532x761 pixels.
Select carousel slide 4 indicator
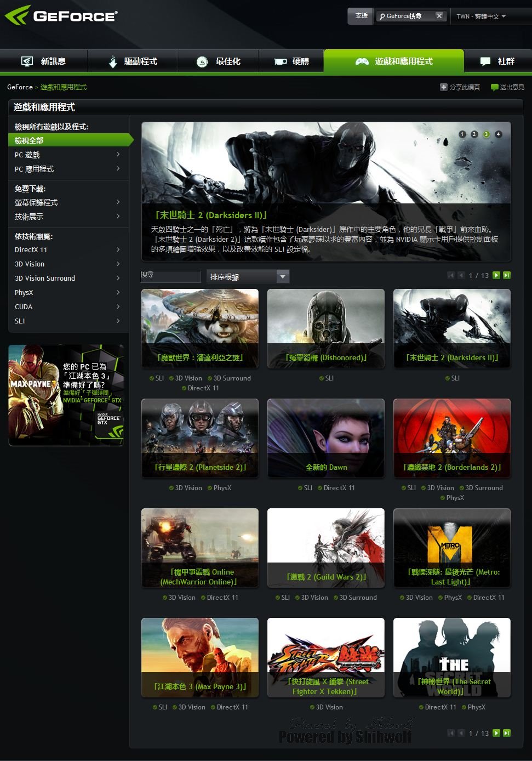[498, 134]
